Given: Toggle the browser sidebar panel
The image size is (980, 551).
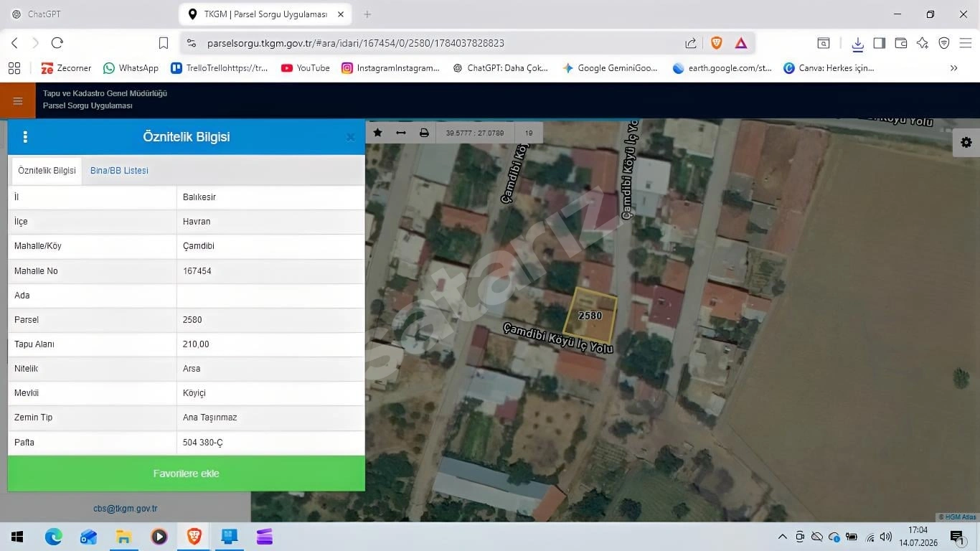Looking at the screenshot, I should tap(879, 43).
